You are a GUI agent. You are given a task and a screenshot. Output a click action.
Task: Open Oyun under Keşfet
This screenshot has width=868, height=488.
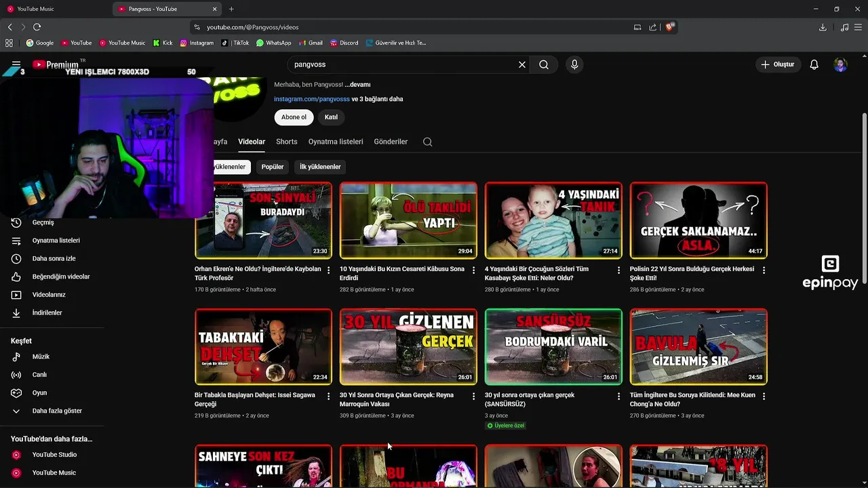tap(39, 392)
